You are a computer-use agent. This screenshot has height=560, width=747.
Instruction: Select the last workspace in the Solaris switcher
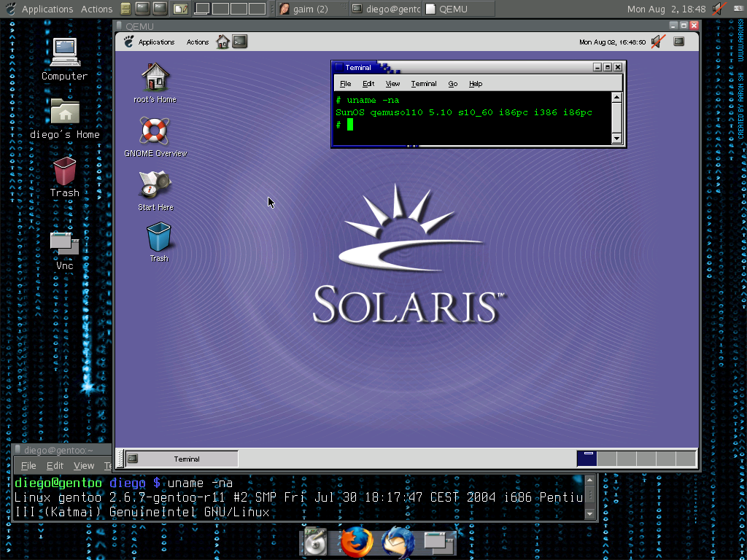(x=686, y=459)
